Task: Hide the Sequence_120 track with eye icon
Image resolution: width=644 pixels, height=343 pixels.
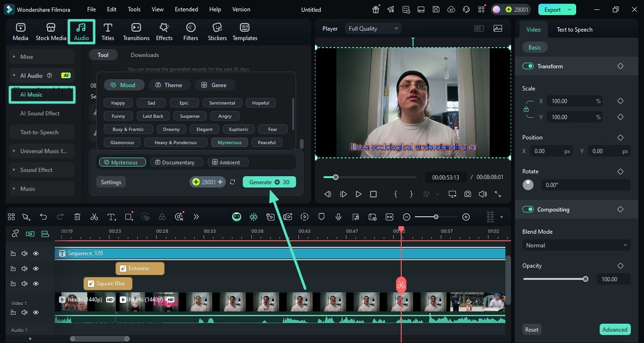Action: 36,253
